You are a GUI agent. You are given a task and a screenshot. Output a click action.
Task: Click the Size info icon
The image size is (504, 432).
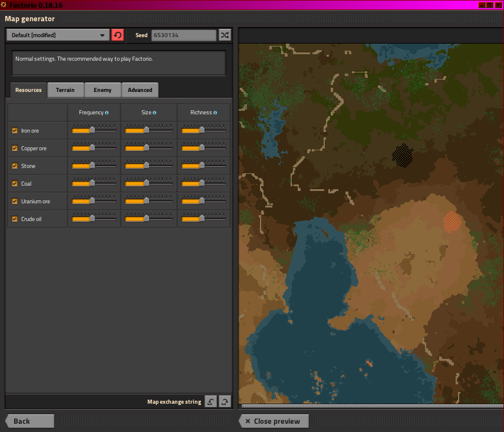click(154, 113)
